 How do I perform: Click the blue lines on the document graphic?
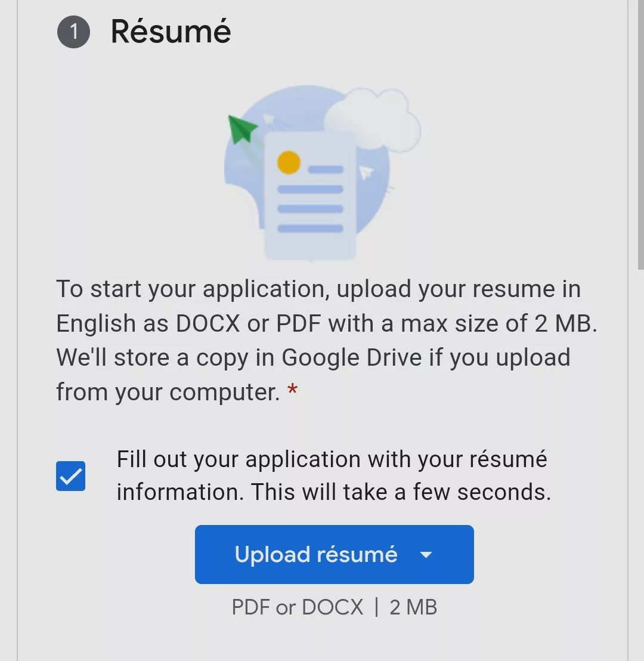click(x=310, y=209)
